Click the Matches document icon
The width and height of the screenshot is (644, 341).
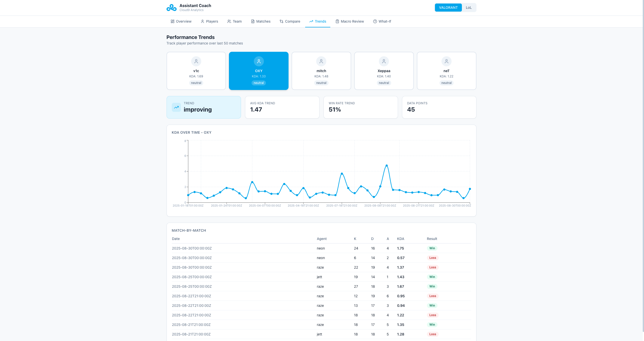click(x=253, y=21)
